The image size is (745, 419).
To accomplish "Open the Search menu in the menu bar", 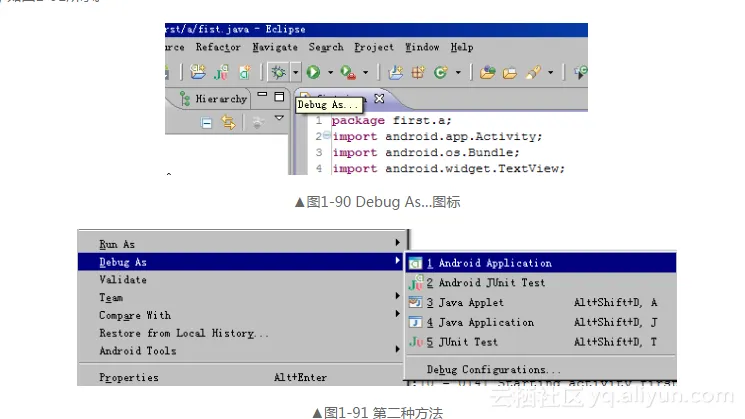I will coord(326,47).
